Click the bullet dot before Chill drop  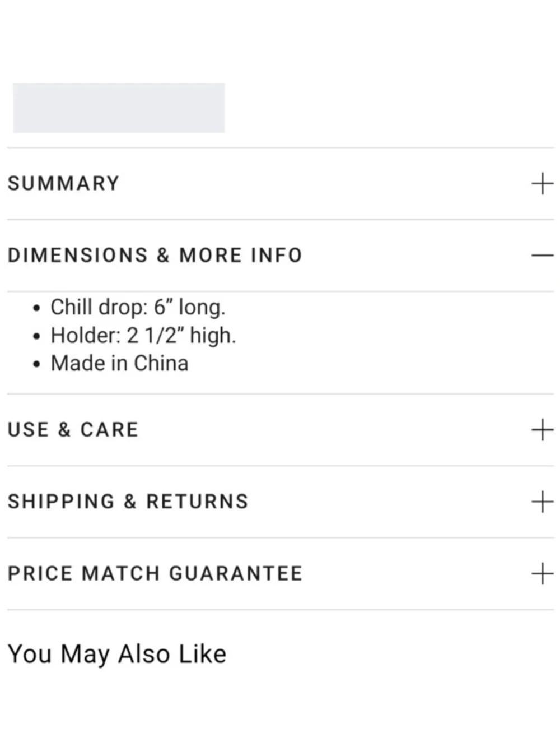[36, 309]
